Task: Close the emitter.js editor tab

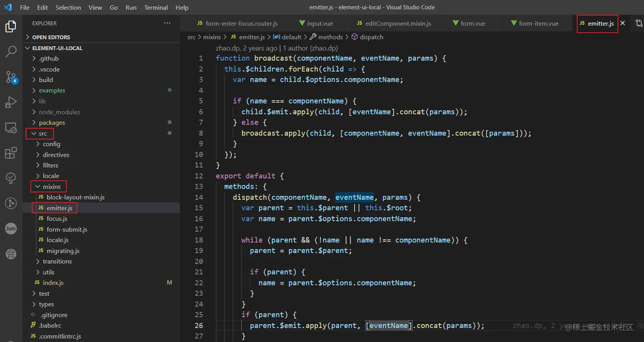Action: (x=623, y=23)
